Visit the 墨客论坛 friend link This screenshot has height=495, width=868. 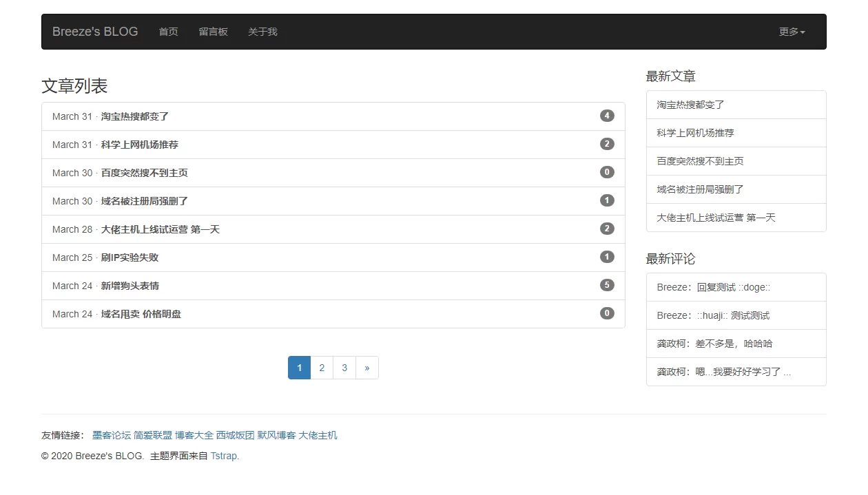tap(112, 435)
